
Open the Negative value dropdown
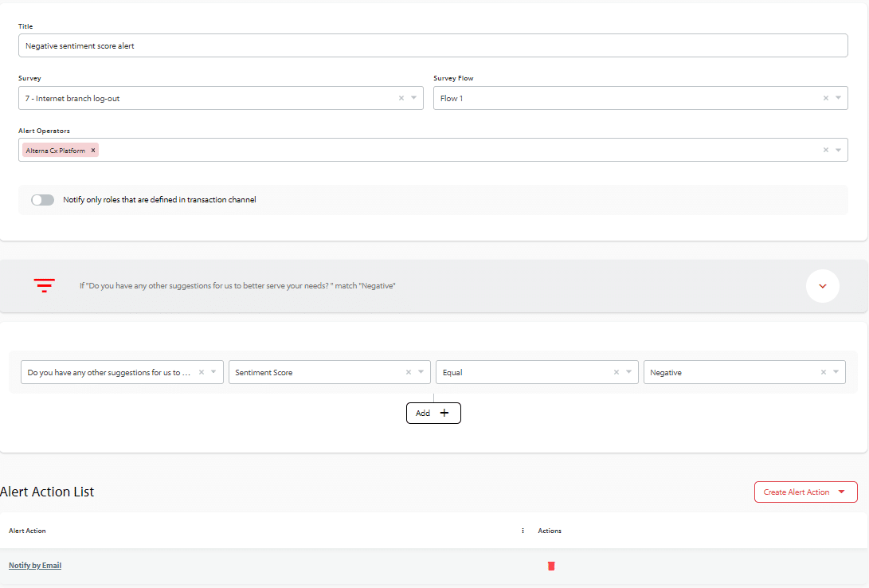(x=836, y=372)
